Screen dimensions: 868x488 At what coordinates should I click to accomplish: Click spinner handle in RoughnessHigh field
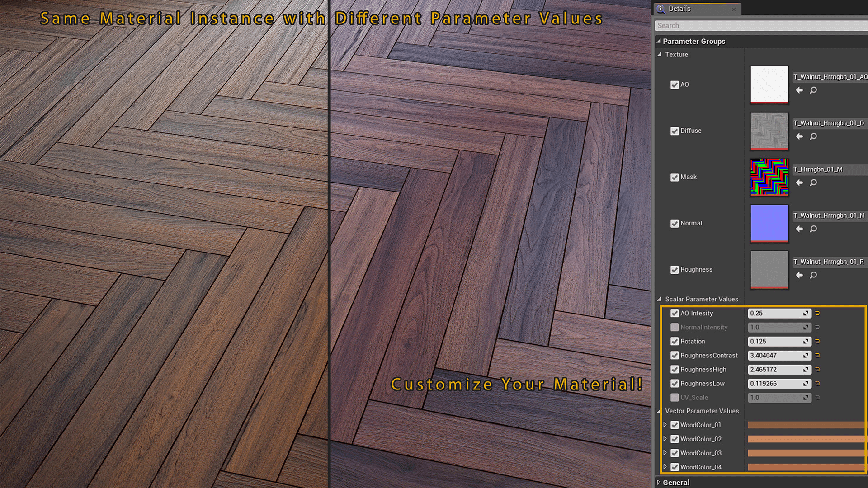point(806,369)
